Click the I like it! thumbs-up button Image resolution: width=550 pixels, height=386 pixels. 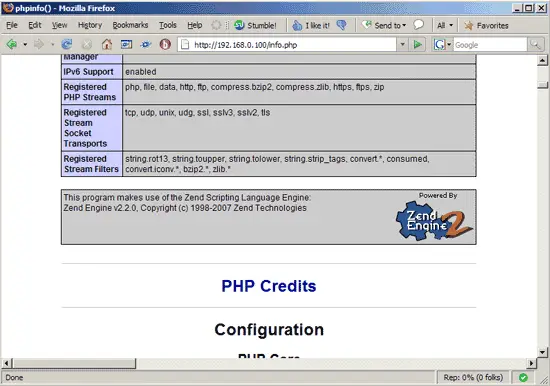[311, 25]
